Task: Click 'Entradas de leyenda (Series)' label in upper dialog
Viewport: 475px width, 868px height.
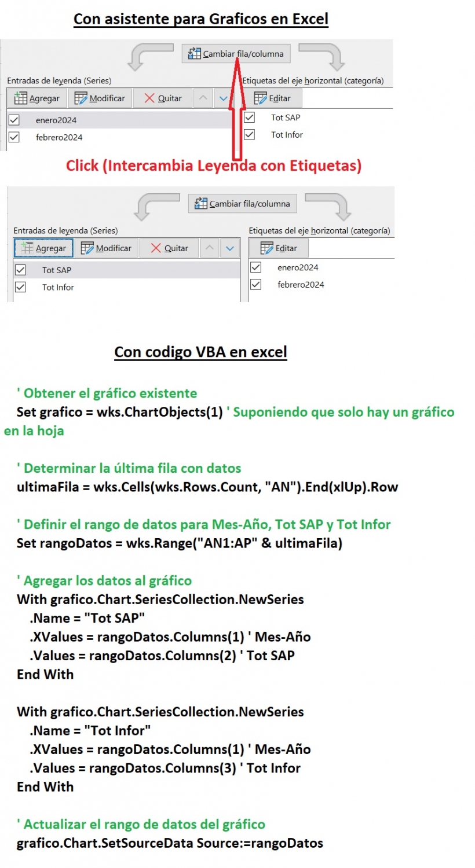Action: [59, 81]
